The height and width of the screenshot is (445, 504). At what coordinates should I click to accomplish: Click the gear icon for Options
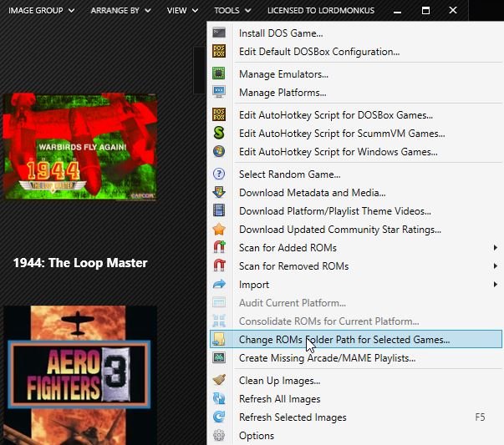tap(219, 435)
